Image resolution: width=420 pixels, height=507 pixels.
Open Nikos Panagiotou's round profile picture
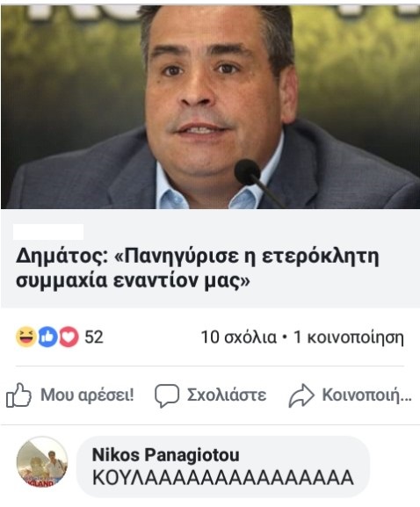pyautogui.click(x=42, y=462)
